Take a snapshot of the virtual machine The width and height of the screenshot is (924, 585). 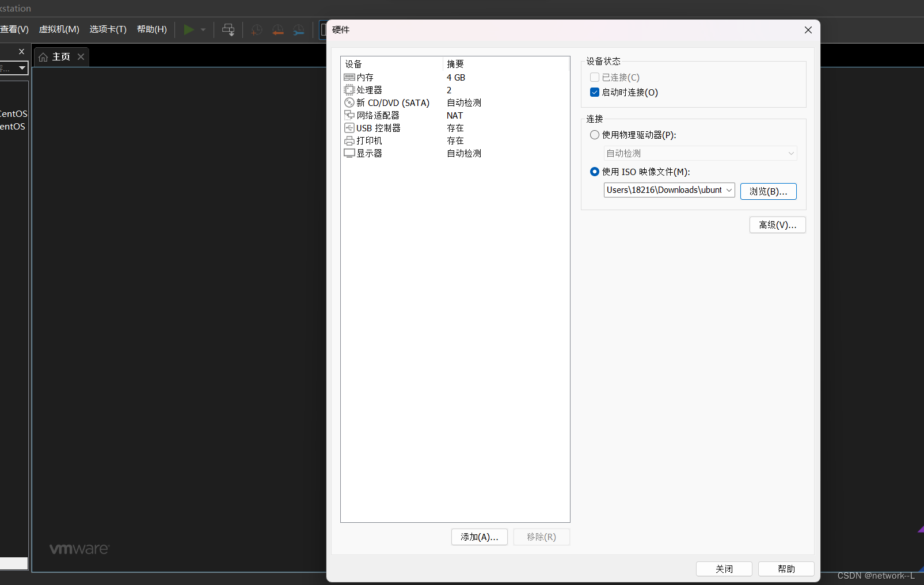pos(256,29)
